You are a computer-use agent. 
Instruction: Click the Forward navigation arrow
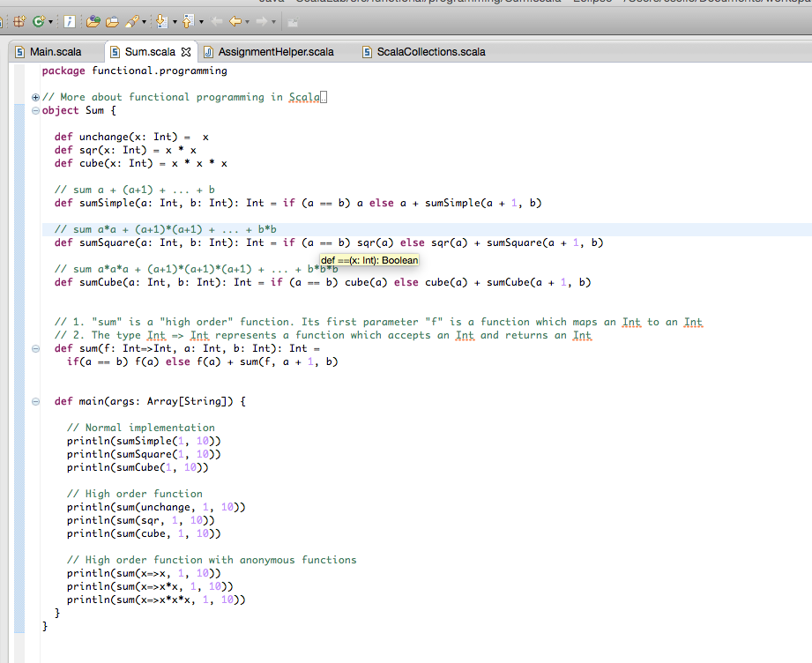262,21
